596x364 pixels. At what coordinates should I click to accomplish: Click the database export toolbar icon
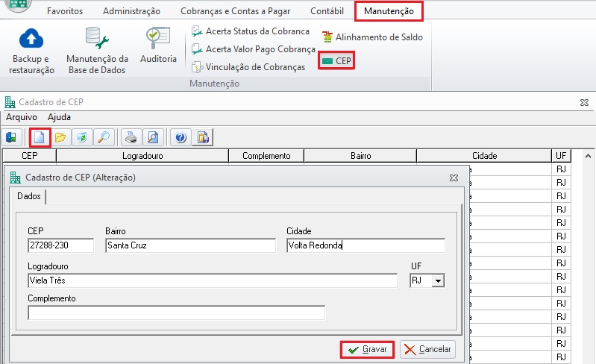(x=203, y=137)
